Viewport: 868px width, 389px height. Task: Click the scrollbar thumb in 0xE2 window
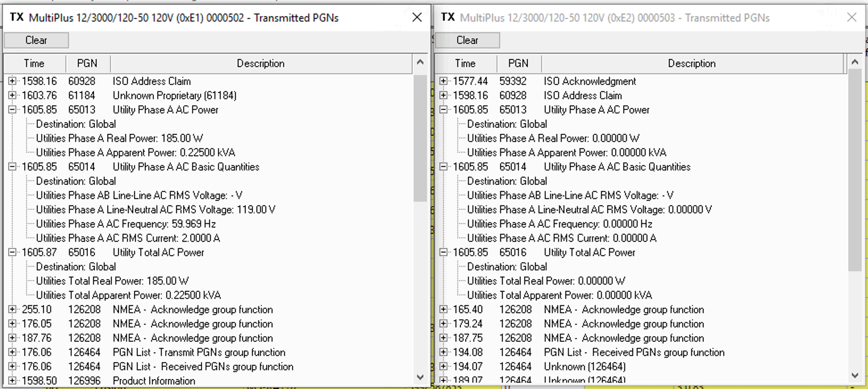click(855, 170)
